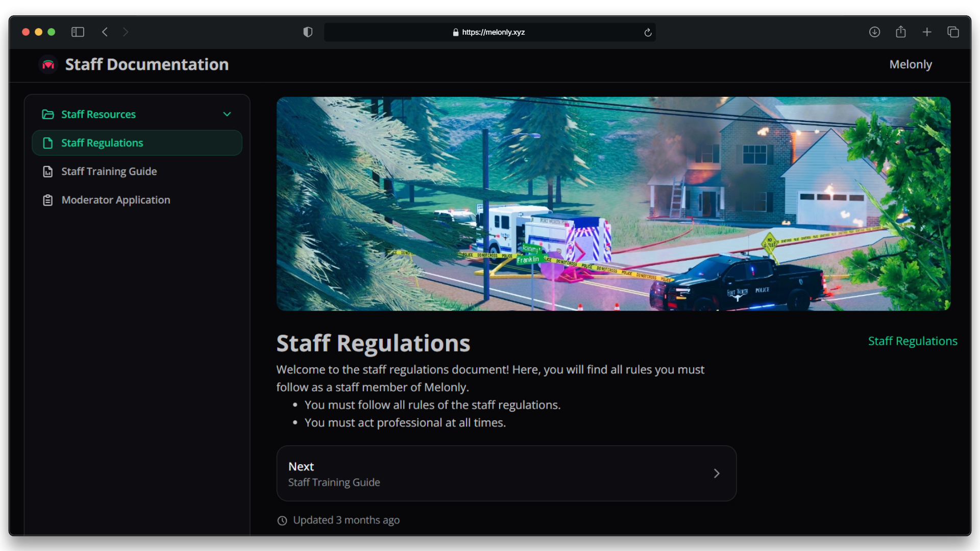Click 'You must act professional at all times.'
Screen dimensions: 980x551
405,423
